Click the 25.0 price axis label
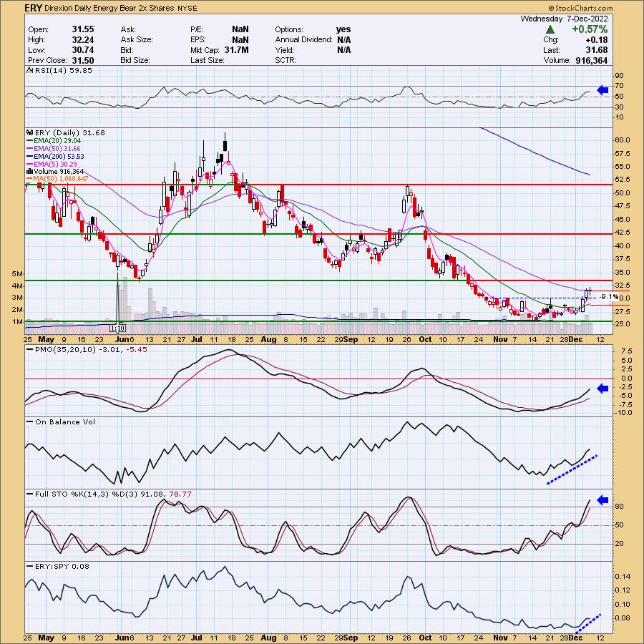 point(622,324)
